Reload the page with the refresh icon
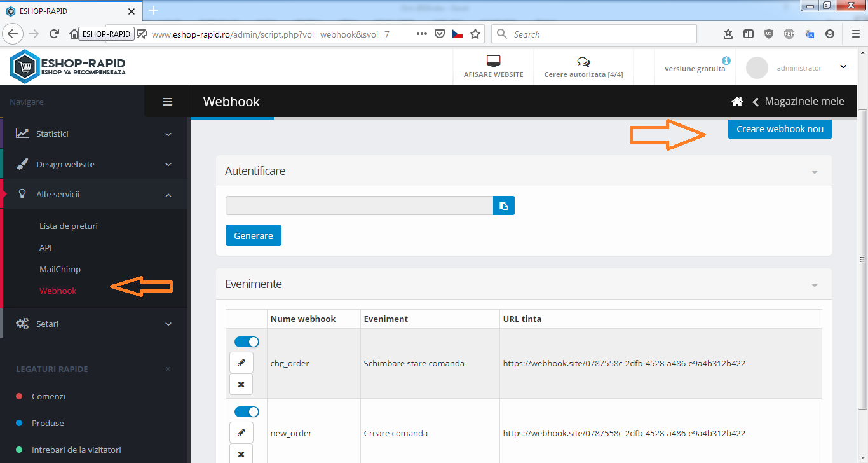The width and height of the screenshot is (868, 463). [x=54, y=34]
